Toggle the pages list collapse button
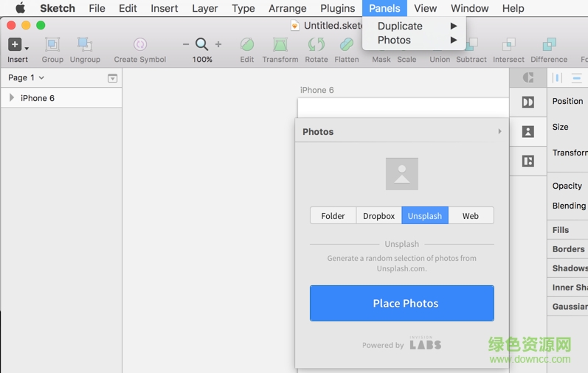 tap(112, 78)
